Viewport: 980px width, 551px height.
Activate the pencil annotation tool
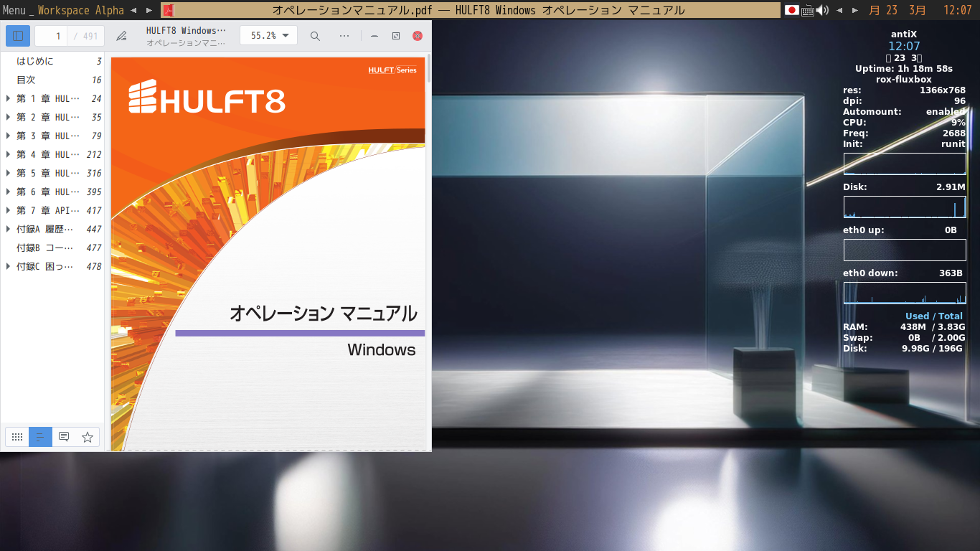click(122, 36)
